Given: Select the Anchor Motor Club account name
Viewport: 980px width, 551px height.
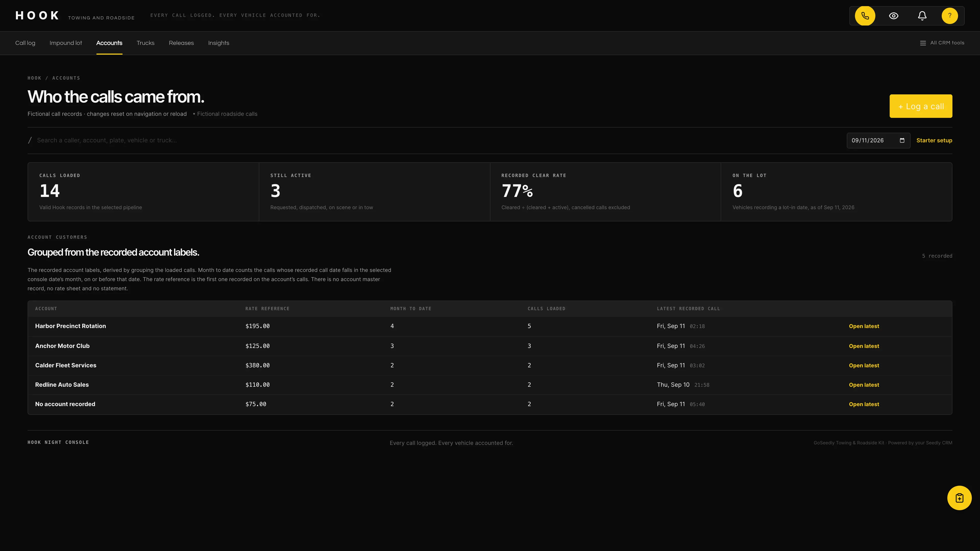Looking at the screenshot, I should click(x=62, y=346).
